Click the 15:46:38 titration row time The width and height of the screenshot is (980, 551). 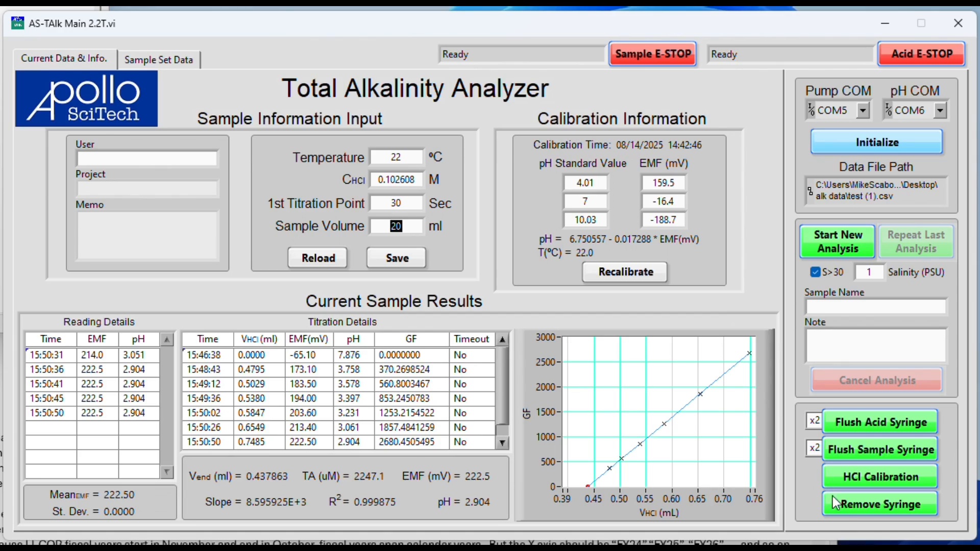204,355
